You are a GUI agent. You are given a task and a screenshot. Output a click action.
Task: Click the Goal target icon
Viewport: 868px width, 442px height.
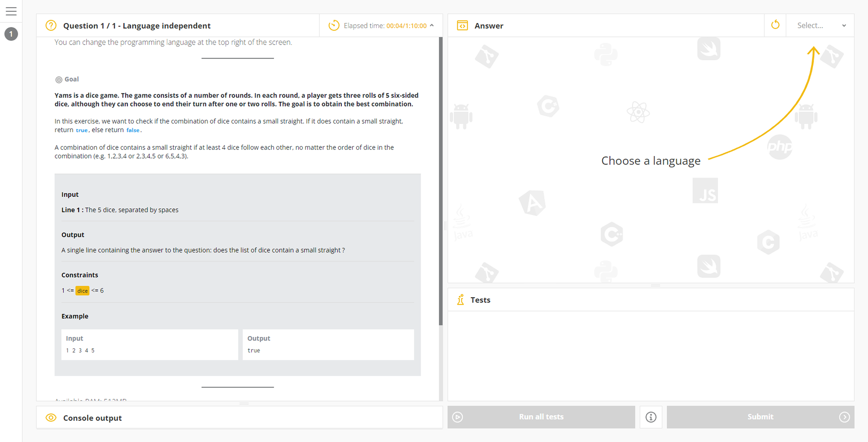(58, 79)
